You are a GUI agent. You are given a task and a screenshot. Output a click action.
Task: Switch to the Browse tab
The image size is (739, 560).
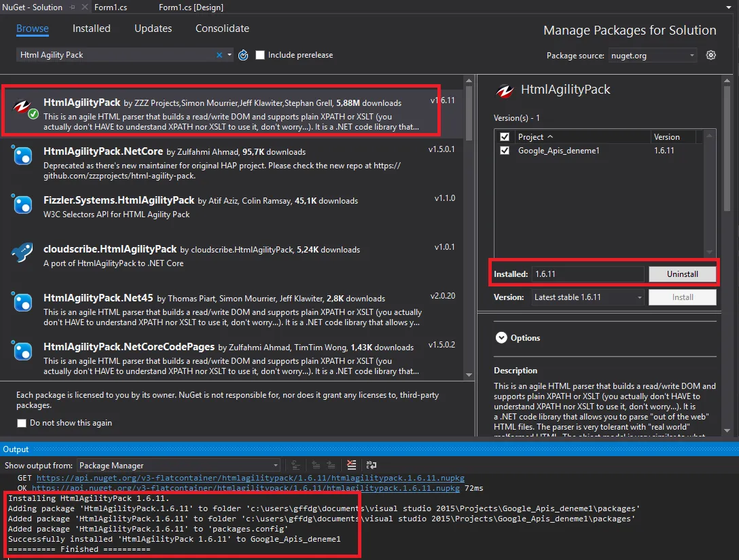coord(32,29)
